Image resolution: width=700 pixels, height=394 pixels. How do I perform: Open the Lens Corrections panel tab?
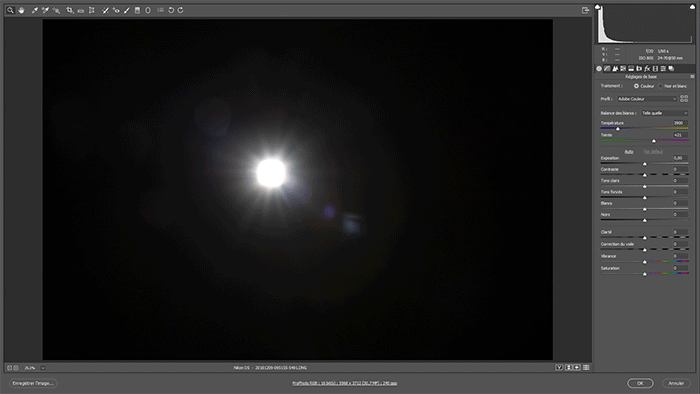[x=639, y=68]
